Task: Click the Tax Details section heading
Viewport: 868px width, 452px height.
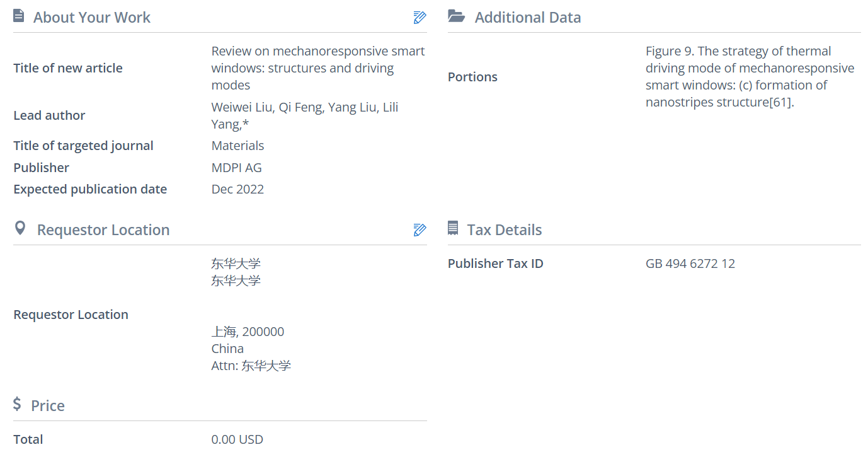Action: coord(504,230)
